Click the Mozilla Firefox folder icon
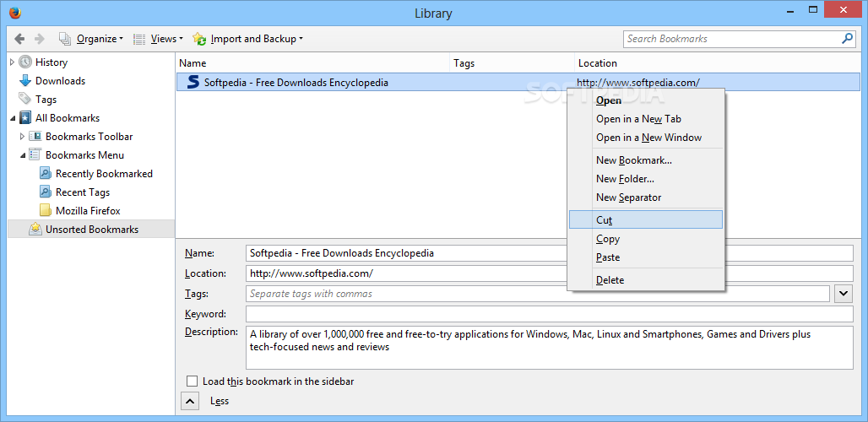Viewport: 868px width, 422px height. click(46, 211)
